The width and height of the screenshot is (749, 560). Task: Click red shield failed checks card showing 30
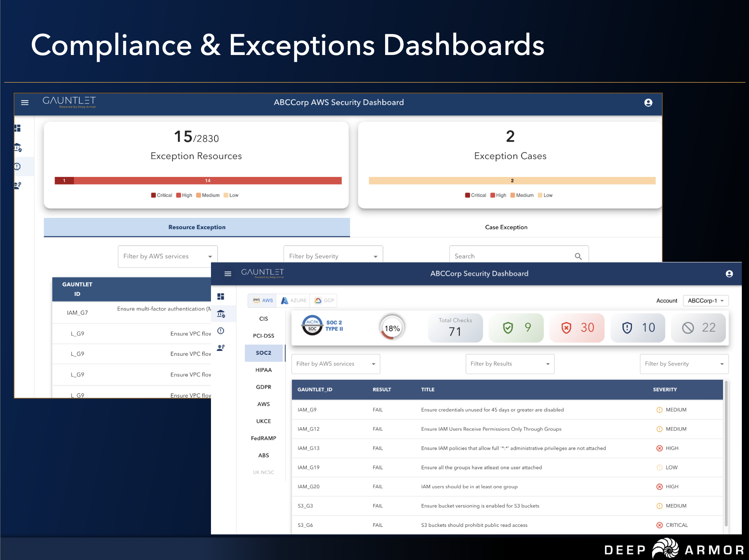coord(577,328)
